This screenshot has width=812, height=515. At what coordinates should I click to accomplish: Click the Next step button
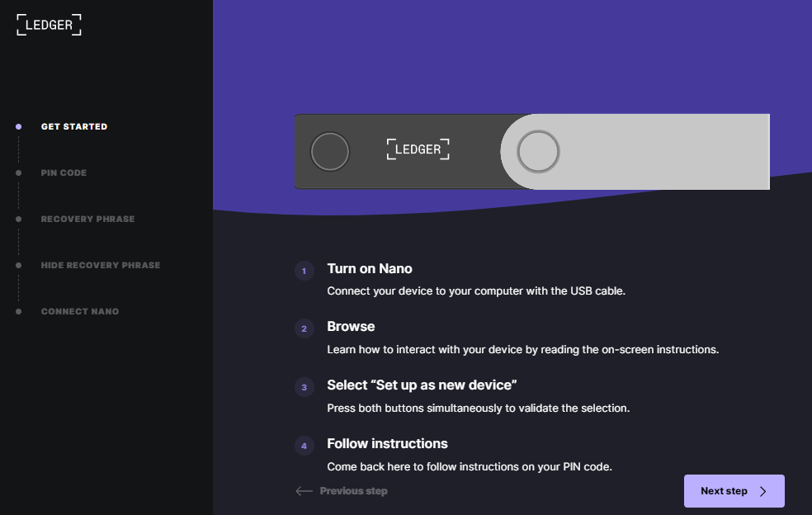[734, 490]
